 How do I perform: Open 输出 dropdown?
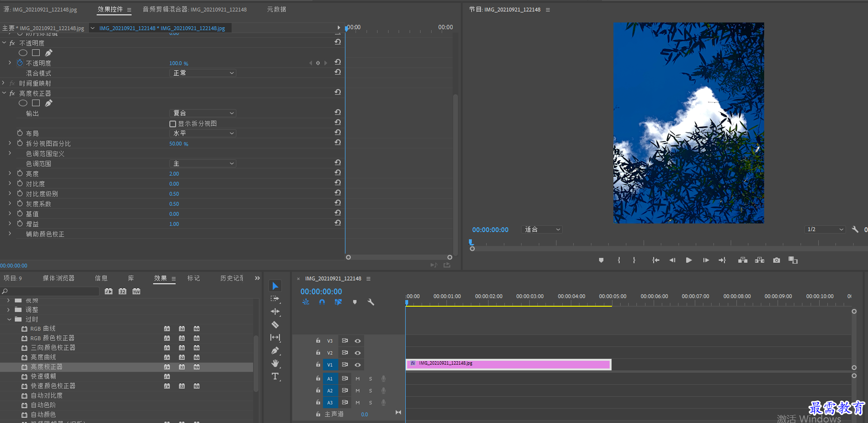203,113
